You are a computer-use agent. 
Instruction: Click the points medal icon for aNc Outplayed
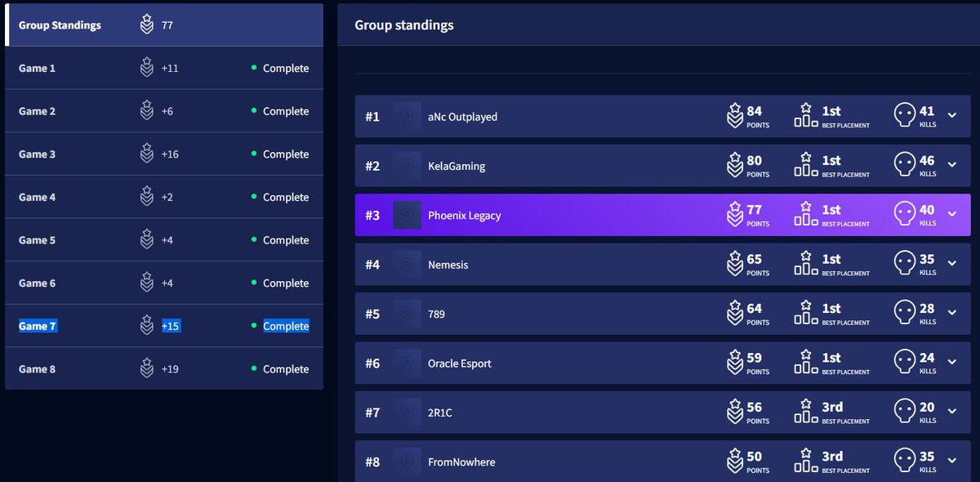click(x=734, y=116)
